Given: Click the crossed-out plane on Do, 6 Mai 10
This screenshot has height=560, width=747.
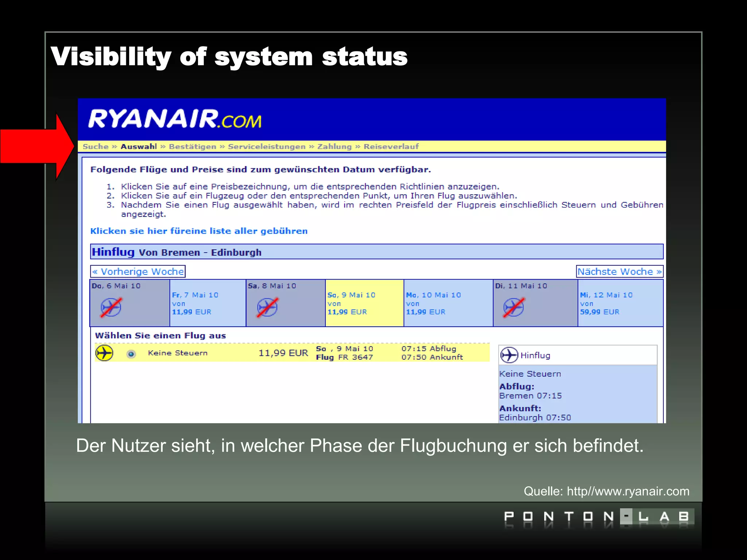Looking at the screenshot, I should pyautogui.click(x=111, y=307).
